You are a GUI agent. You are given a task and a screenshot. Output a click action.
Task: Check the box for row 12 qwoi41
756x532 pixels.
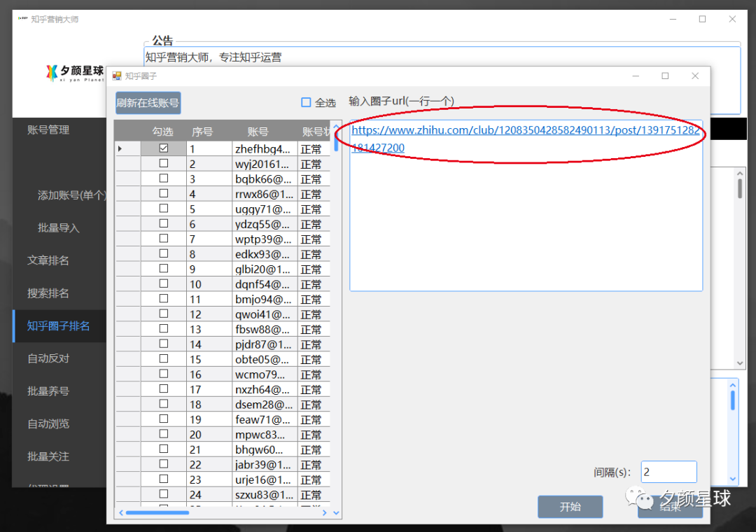[163, 314]
